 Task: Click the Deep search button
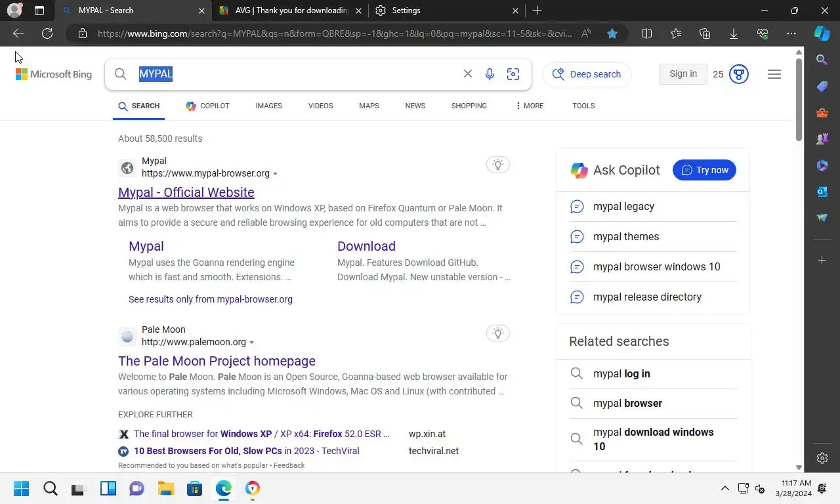tap(587, 74)
